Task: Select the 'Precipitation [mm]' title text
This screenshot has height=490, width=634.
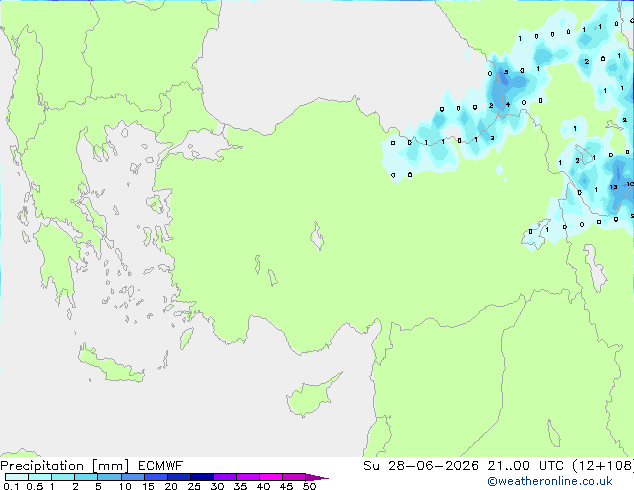Action: pyautogui.click(x=65, y=466)
